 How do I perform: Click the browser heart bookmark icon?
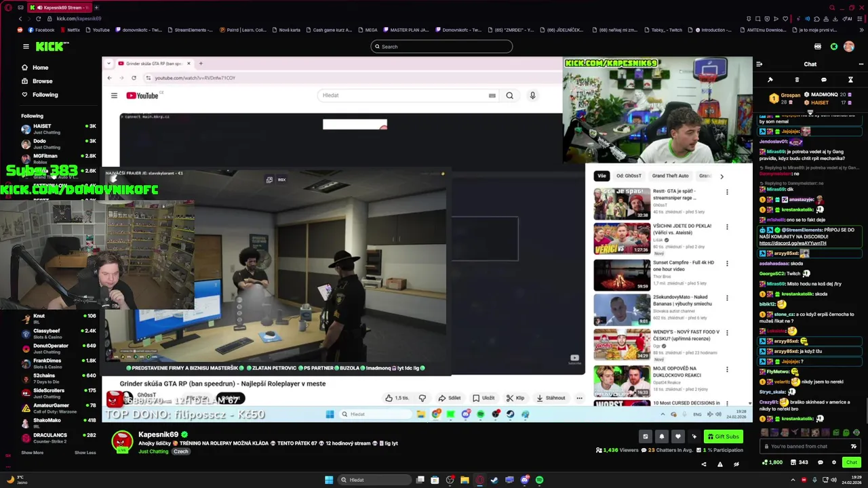[786, 18]
